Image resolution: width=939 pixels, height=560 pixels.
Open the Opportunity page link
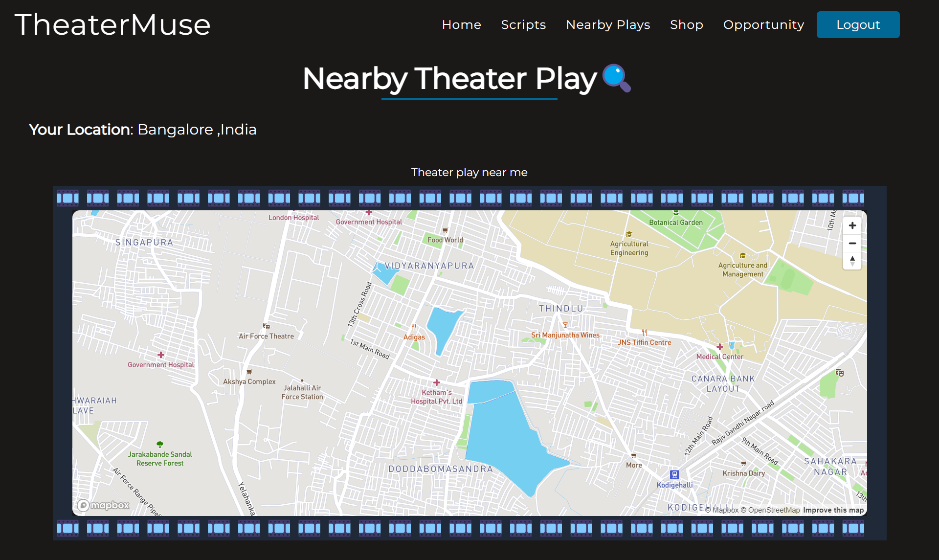pyautogui.click(x=763, y=24)
